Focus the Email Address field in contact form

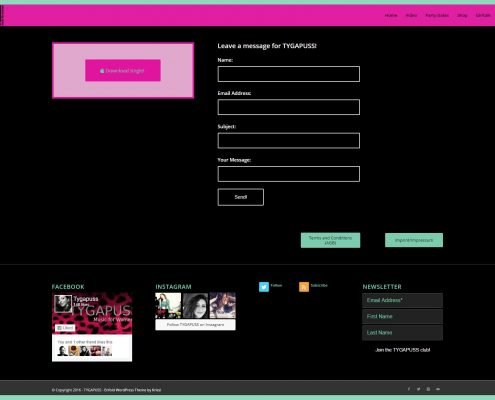tap(289, 107)
